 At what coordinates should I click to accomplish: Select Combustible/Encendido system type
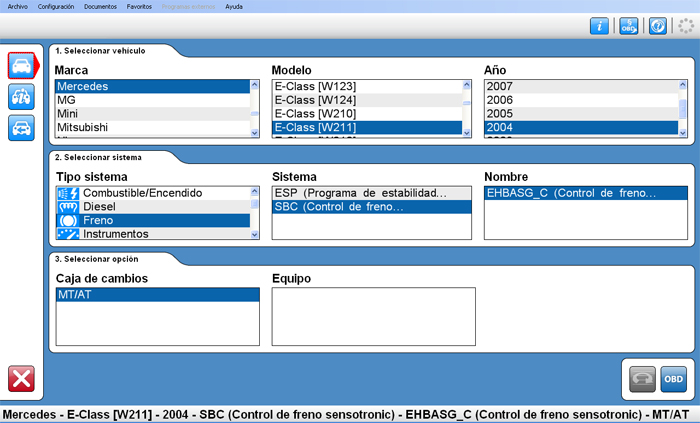[x=153, y=193]
